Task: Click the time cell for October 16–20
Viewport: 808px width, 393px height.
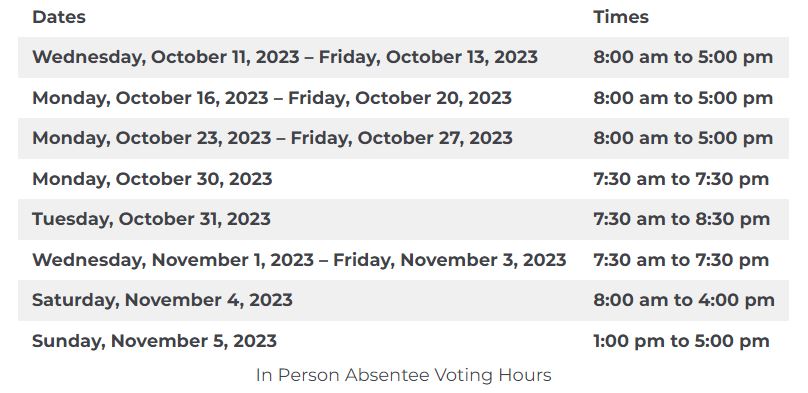Action: [683, 98]
